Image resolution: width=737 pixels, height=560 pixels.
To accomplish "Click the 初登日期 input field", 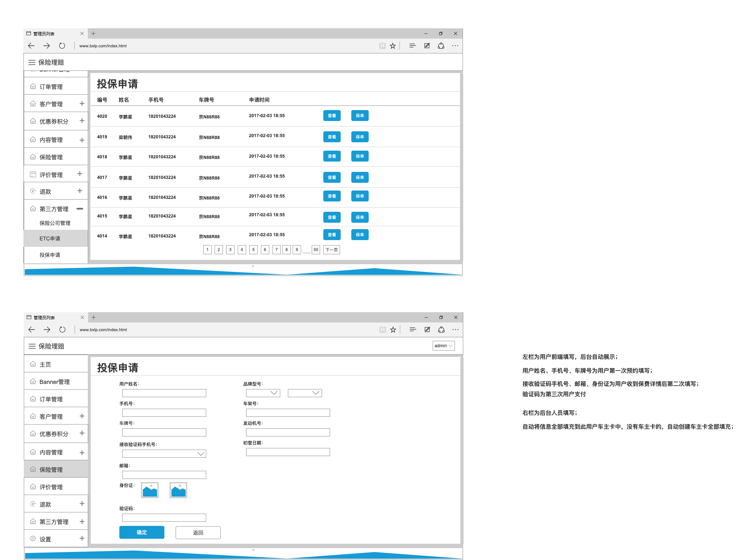I will click(x=288, y=452).
